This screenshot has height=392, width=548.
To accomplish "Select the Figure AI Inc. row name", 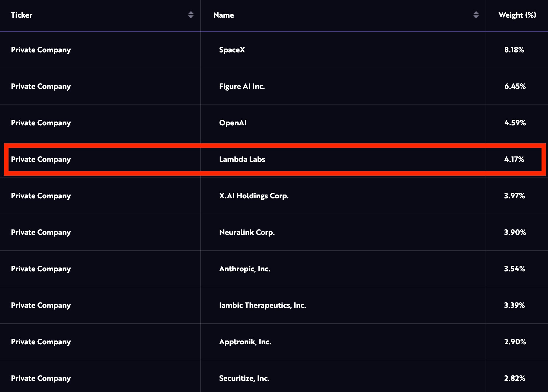I will point(242,86).
